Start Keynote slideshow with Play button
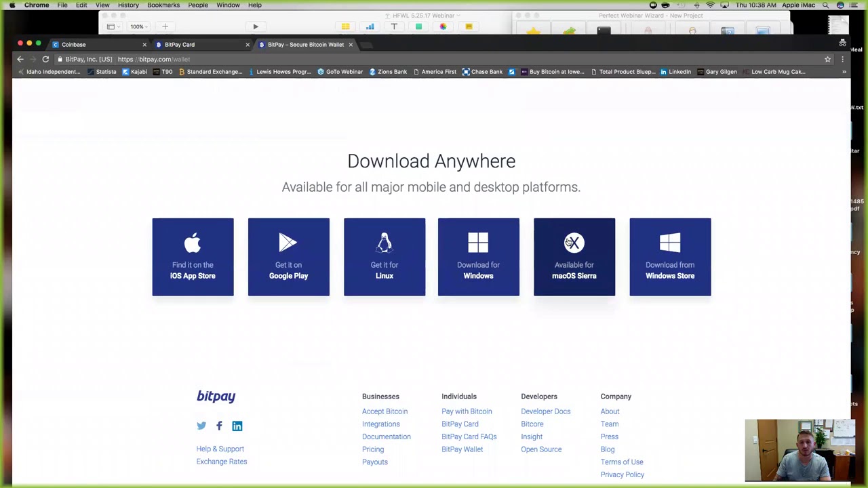The image size is (868, 488). point(256,26)
